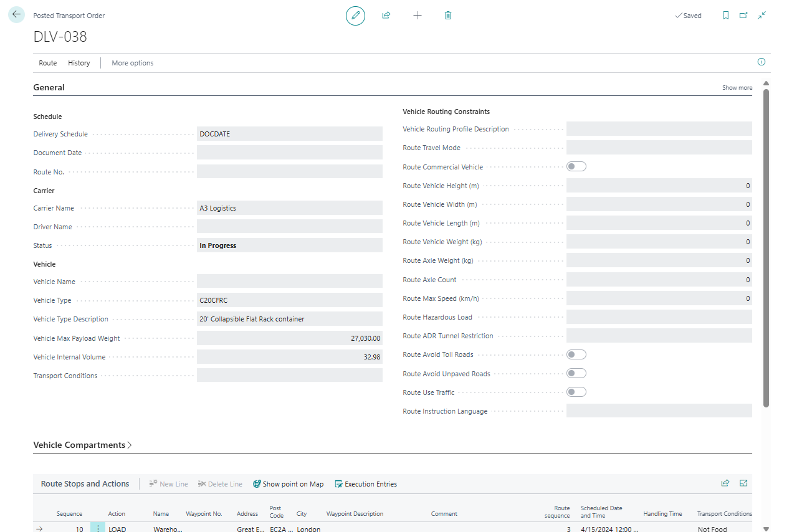Open the History menu

[79, 63]
